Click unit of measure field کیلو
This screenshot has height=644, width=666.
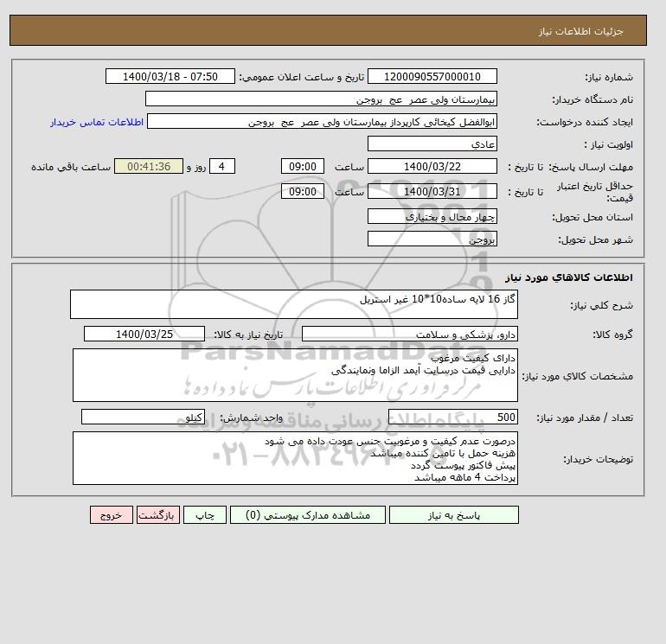coord(143,418)
